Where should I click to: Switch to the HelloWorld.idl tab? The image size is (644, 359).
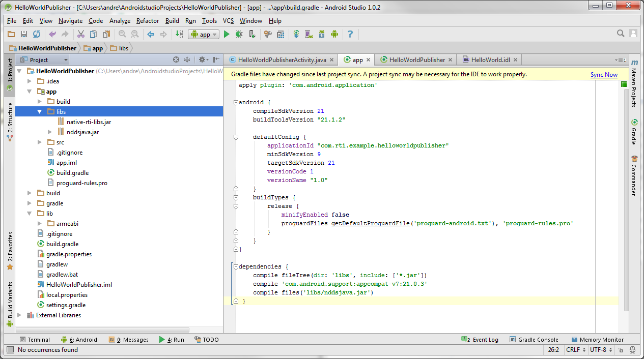pyautogui.click(x=488, y=59)
